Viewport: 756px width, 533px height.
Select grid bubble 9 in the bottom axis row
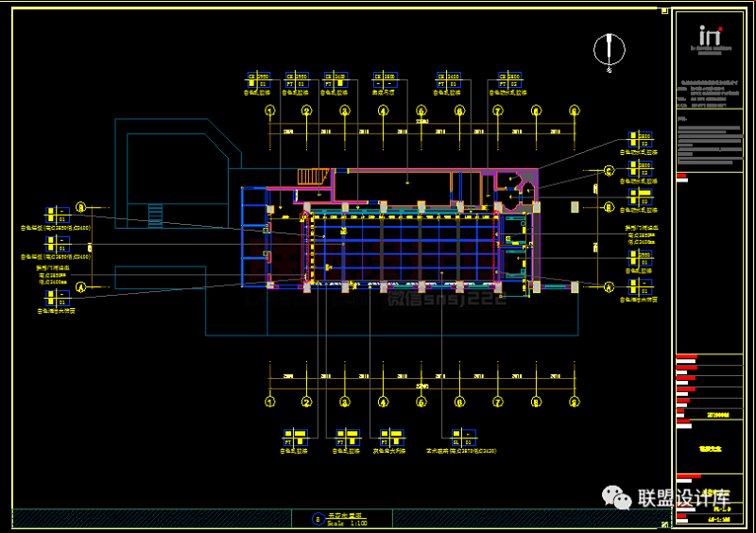574,402
